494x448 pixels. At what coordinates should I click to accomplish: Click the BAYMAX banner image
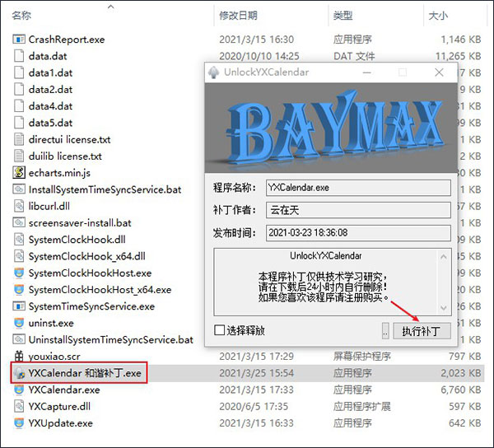tap(331, 128)
